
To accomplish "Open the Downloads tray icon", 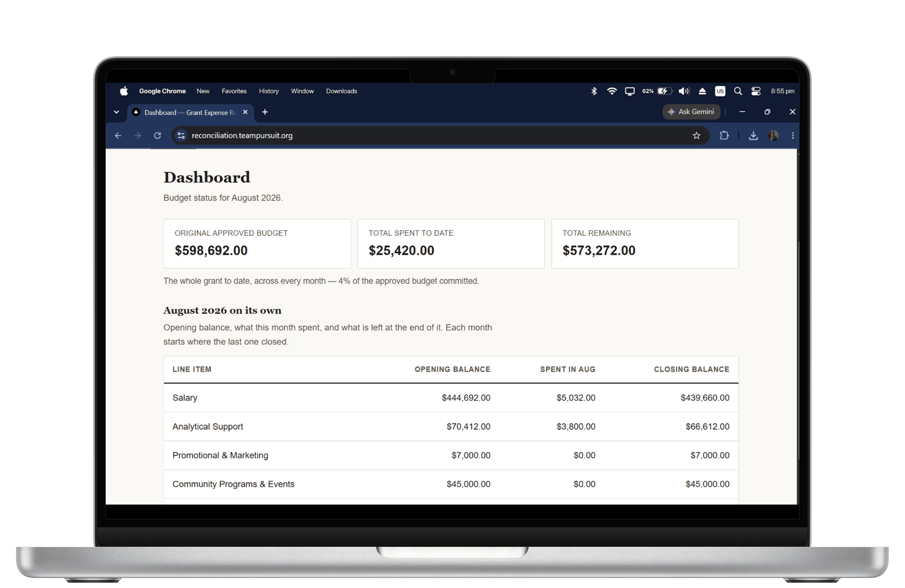I will [753, 136].
